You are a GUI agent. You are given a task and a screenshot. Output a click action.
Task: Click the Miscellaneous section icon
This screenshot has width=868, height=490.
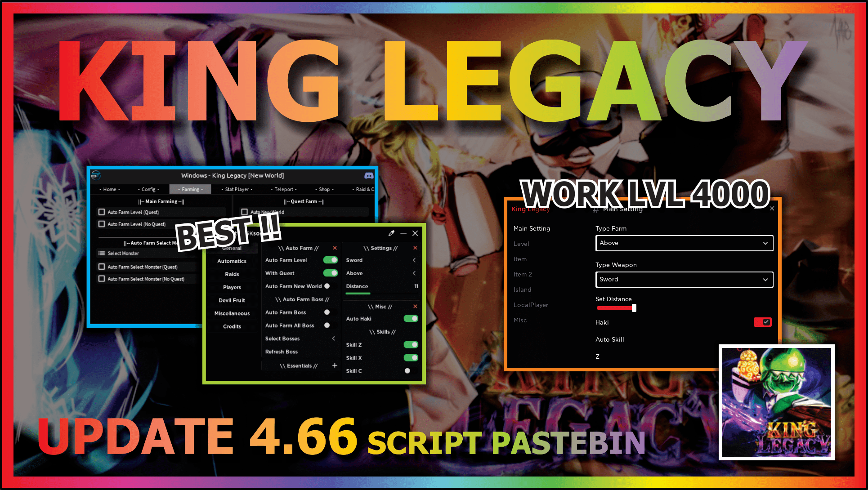pyautogui.click(x=233, y=313)
